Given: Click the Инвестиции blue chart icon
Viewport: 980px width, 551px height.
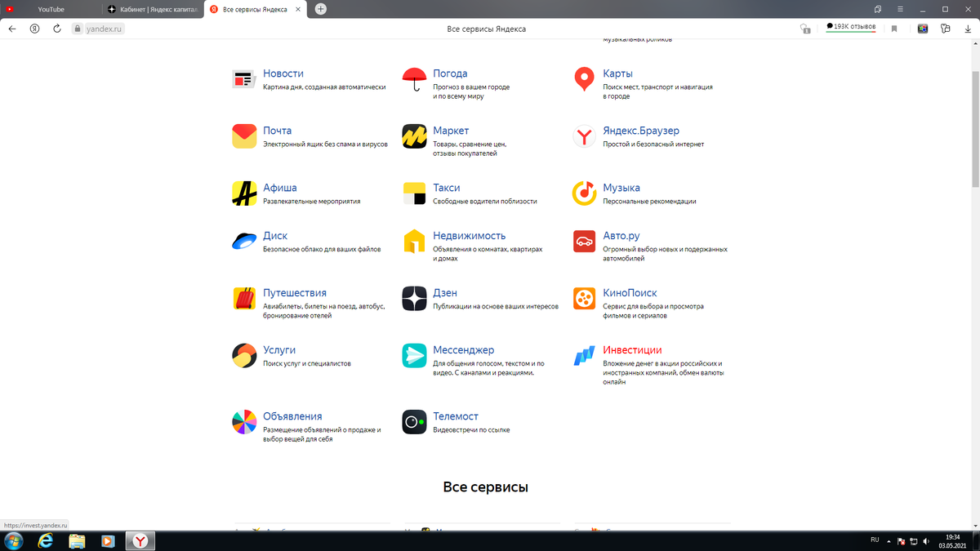Looking at the screenshot, I should pyautogui.click(x=584, y=356).
